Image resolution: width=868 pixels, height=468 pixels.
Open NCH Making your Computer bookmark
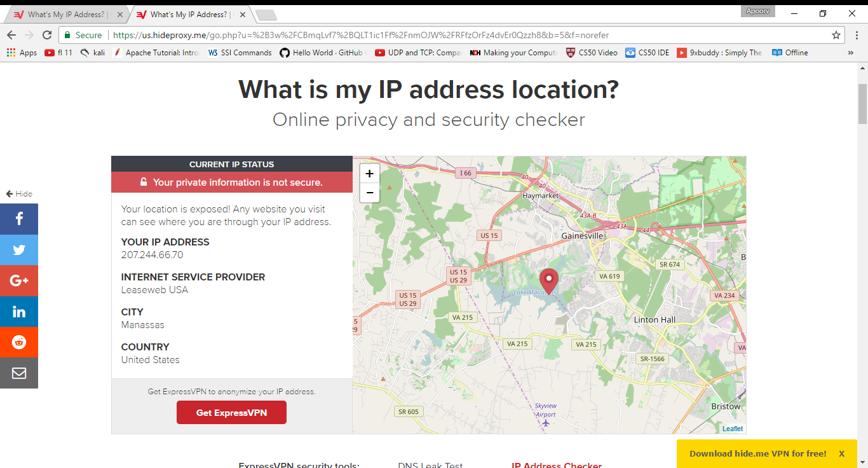[514, 53]
